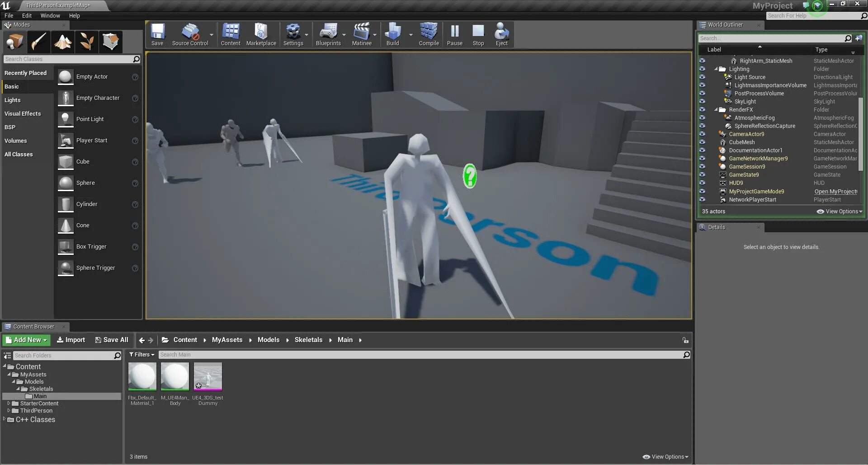
Task: Select the Foliage mode icon
Action: tap(86, 42)
